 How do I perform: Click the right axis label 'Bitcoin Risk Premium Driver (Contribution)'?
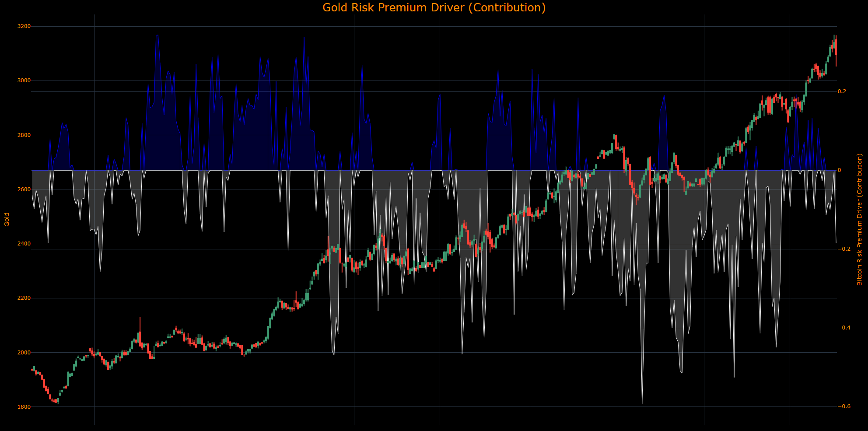(x=860, y=220)
